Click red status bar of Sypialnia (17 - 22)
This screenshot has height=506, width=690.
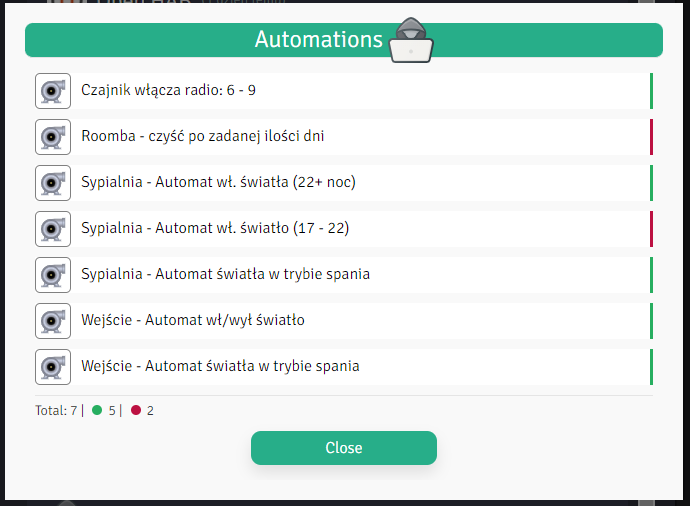coord(651,229)
